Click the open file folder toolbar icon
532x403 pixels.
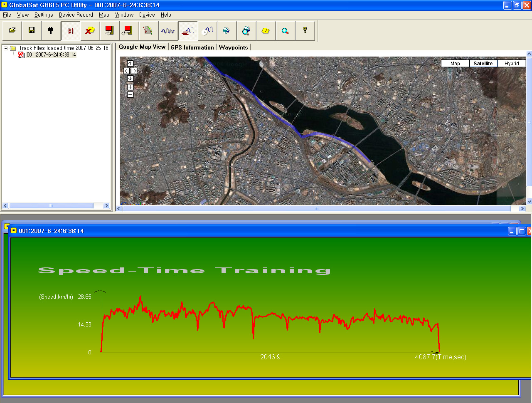(12, 30)
